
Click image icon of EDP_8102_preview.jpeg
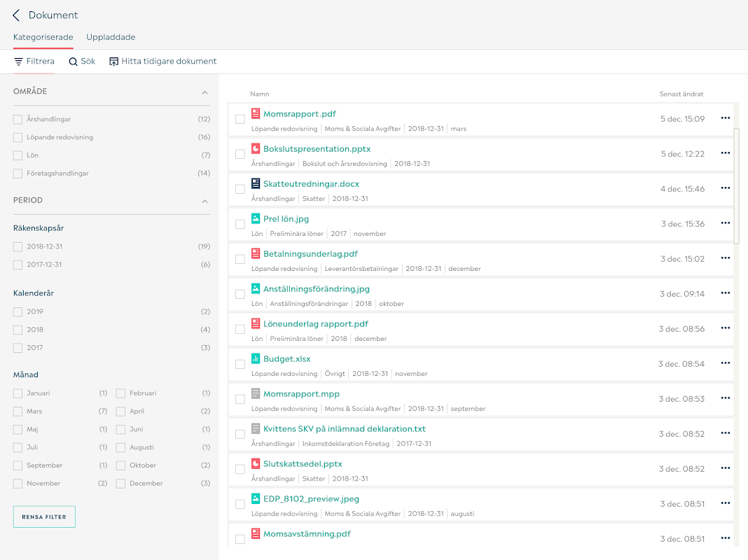point(256,498)
